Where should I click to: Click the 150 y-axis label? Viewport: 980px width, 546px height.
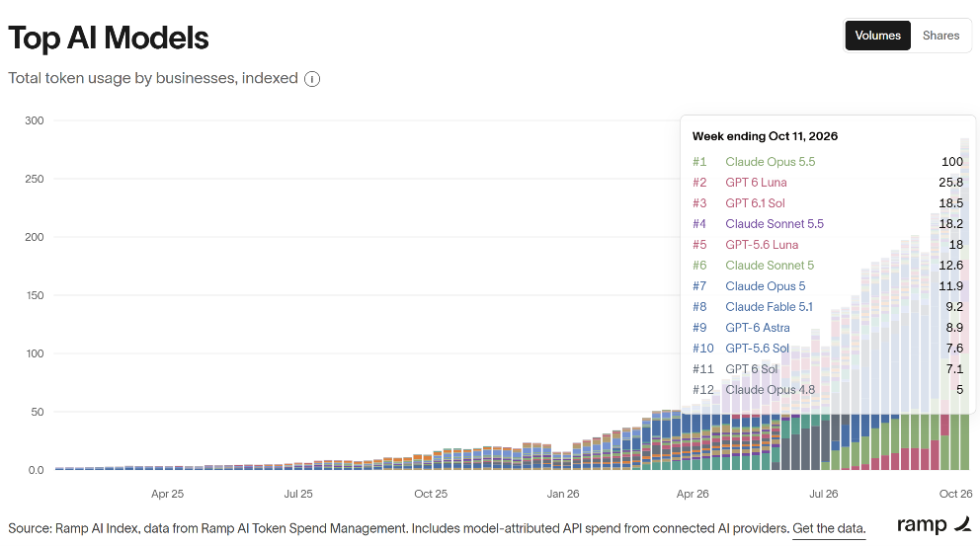click(35, 295)
